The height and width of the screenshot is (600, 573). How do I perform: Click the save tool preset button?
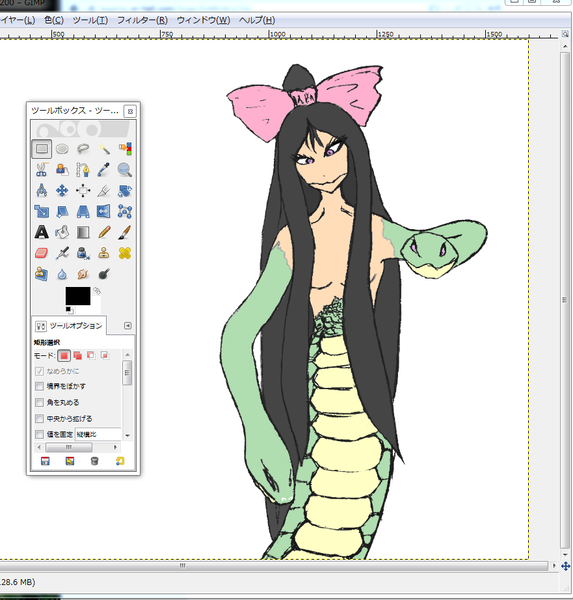[x=45, y=461]
